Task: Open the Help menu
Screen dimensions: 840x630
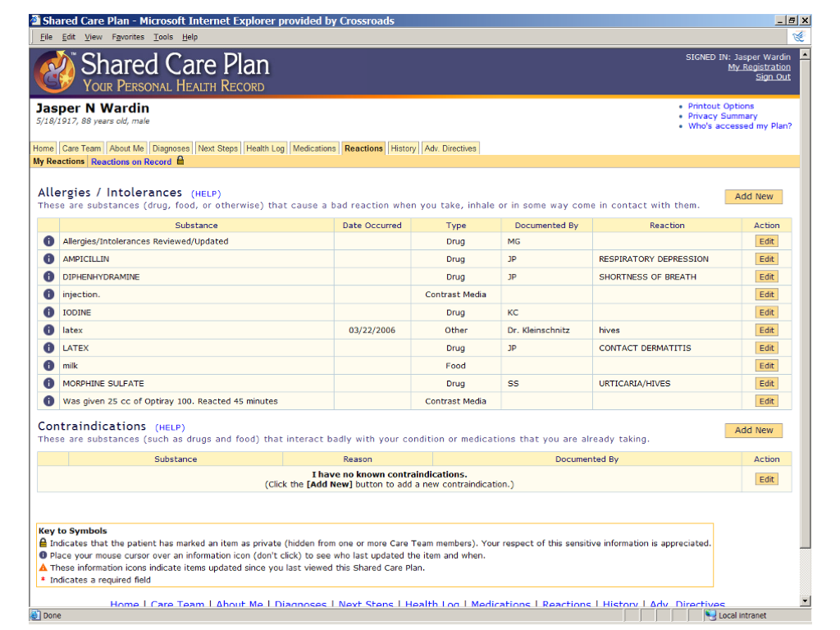Action: (x=189, y=37)
